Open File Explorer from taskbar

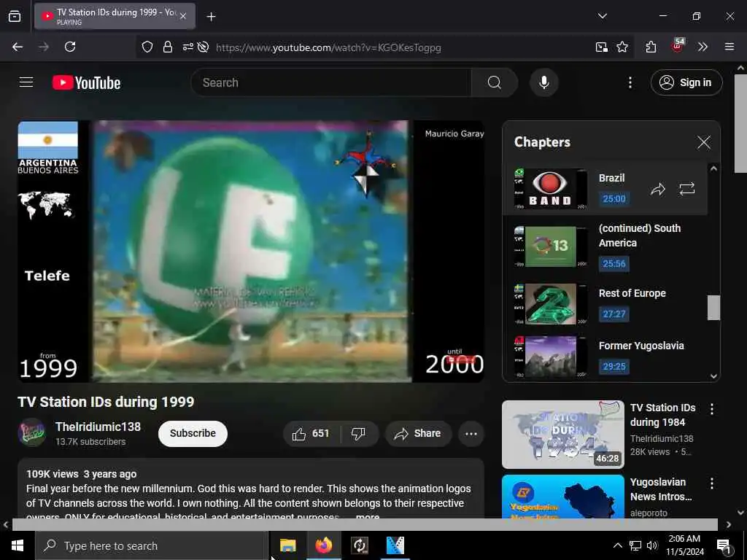[287, 545]
